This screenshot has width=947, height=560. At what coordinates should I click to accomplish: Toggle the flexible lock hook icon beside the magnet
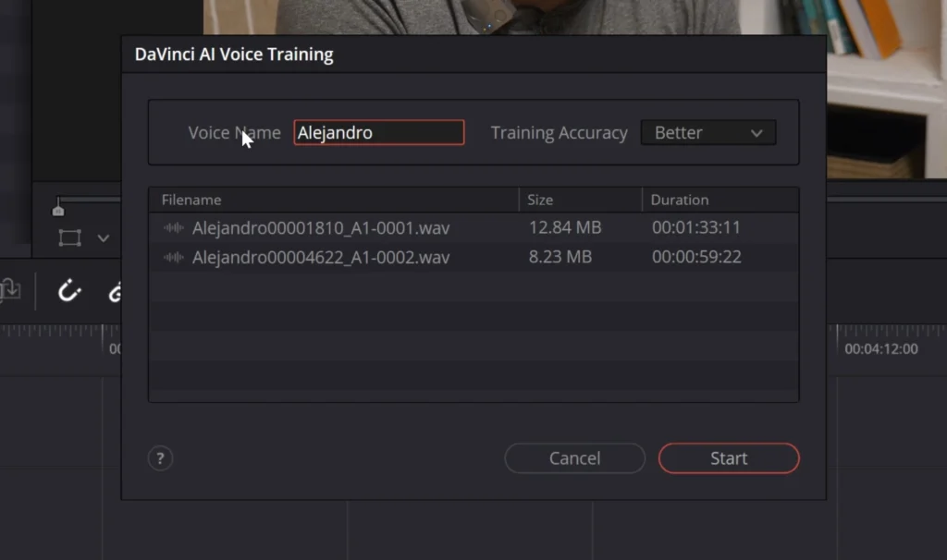pyautogui.click(x=117, y=291)
